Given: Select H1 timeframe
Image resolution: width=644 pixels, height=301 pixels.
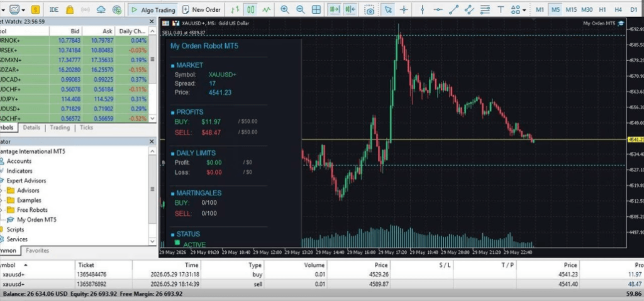Looking at the screenshot, I should click(x=602, y=9).
